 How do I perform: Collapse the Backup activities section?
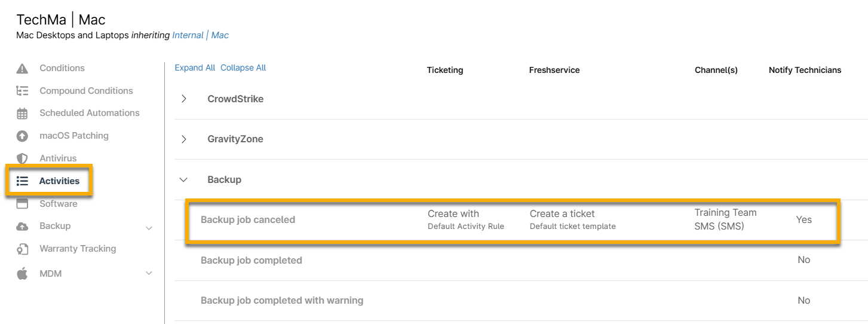[184, 180]
